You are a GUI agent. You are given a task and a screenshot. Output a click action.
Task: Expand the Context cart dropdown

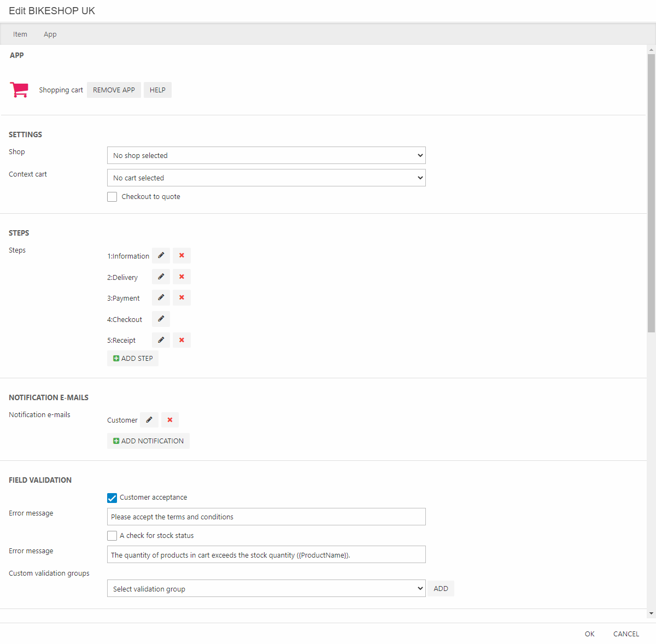point(266,178)
